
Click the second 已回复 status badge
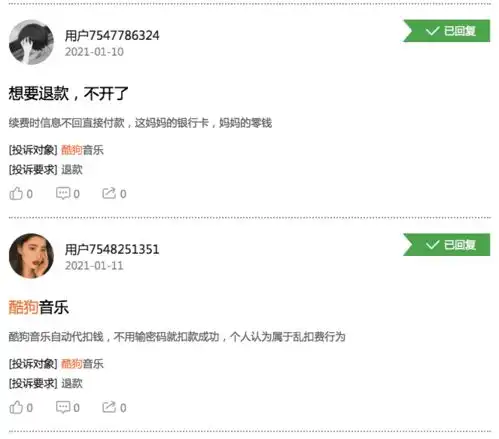coord(447,245)
